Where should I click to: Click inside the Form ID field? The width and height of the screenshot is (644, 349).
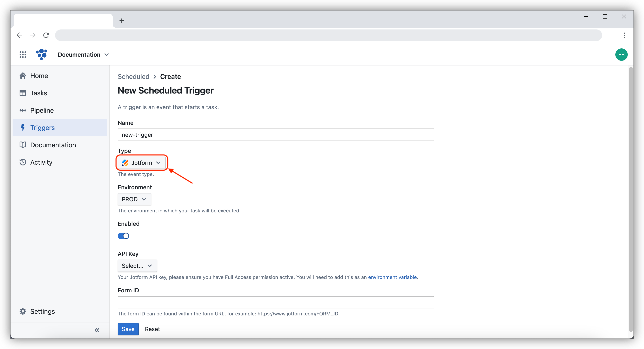tap(276, 302)
